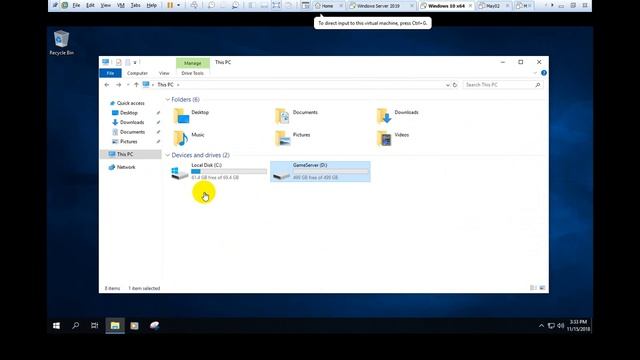This screenshot has width=640, height=360.
Task: Open Explorer help question mark
Action: [544, 73]
